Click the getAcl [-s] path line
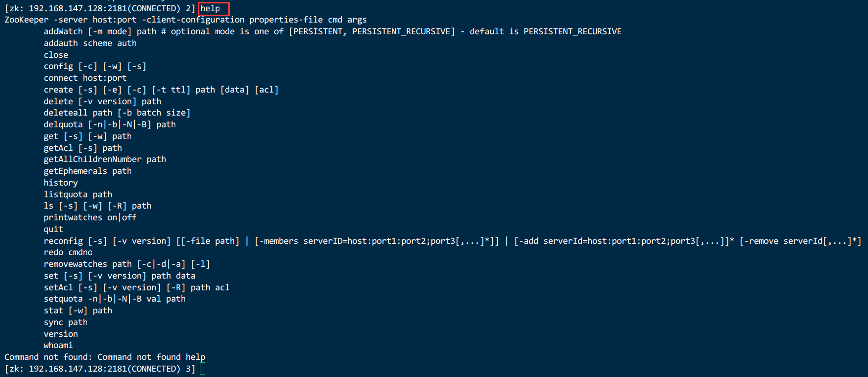 (83, 148)
